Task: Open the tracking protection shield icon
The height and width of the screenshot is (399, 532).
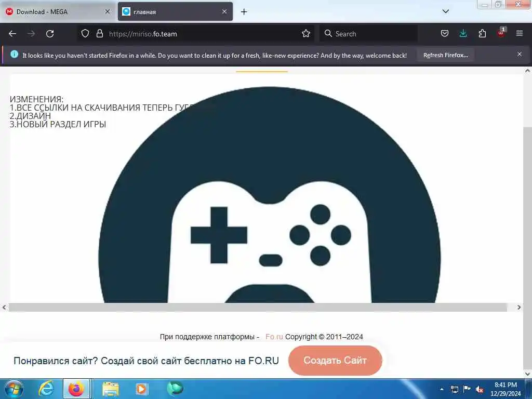Action: pyautogui.click(x=85, y=34)
